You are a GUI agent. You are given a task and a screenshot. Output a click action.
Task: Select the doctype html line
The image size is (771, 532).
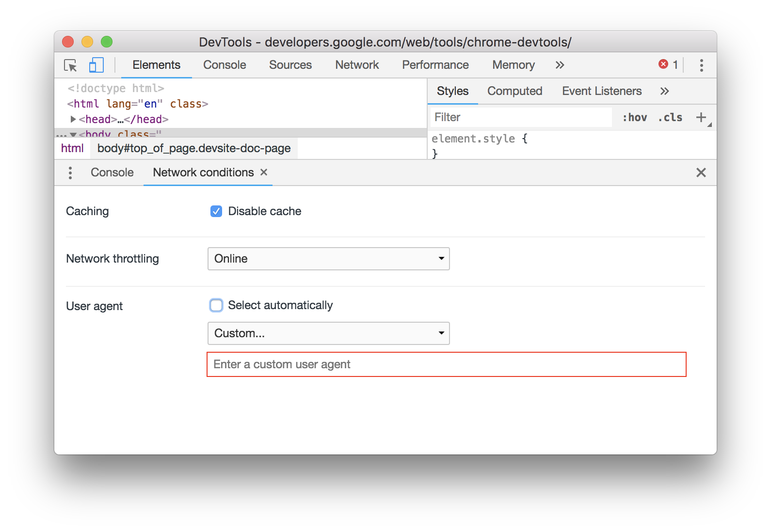pos(116,88)
